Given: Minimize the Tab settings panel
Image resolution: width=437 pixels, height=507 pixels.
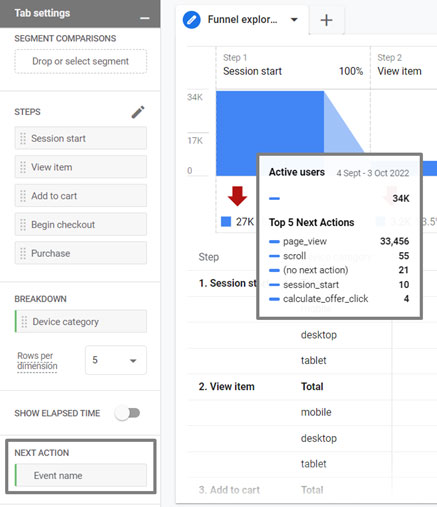Looking at the screenshot, I should pyautogui.click(x=145, y=18).
